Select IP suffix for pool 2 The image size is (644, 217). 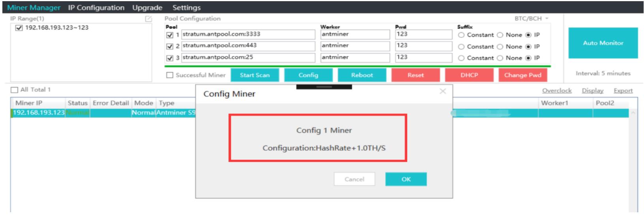click(x=528, y=46)
